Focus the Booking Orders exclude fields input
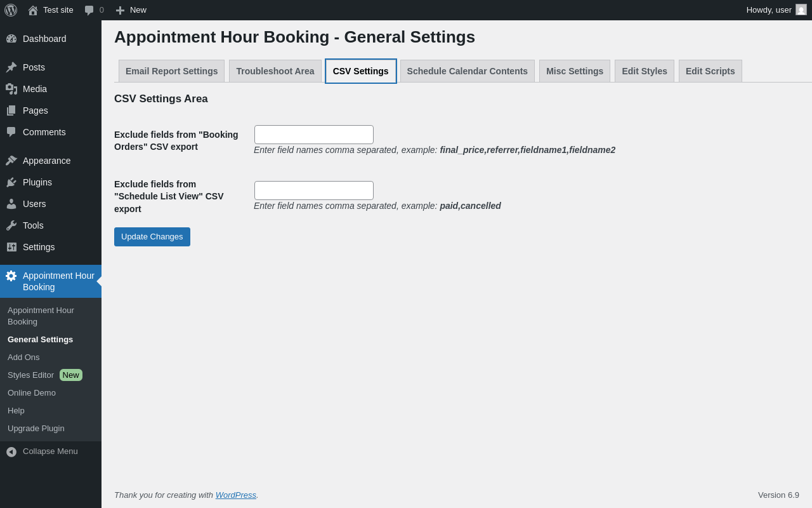The width and height of the screenshot is (812, 508). (314, 135)
